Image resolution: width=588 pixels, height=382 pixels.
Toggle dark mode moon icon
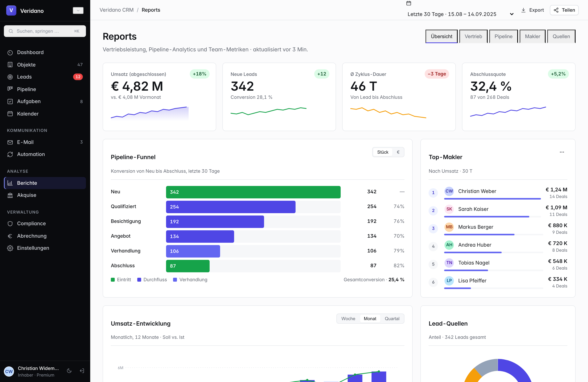69,371
